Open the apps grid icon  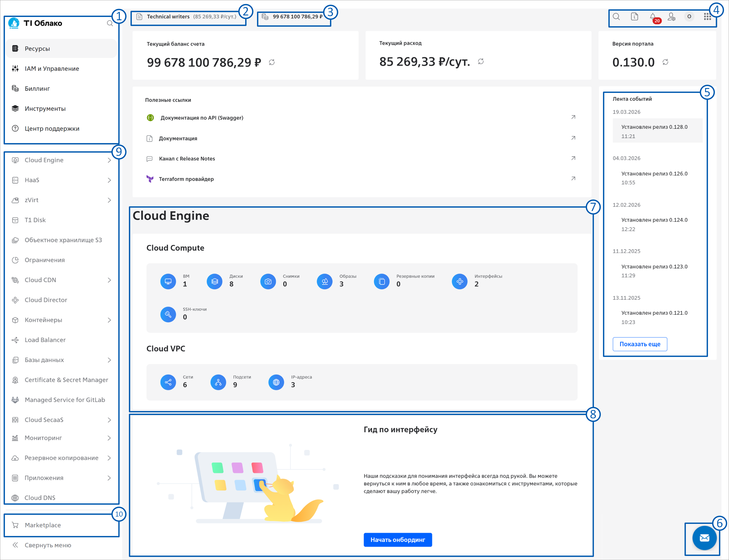(707, 17)
